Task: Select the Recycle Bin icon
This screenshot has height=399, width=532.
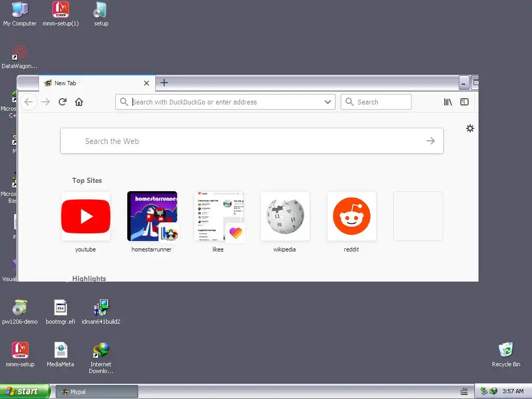Action: tap(506, 355)
